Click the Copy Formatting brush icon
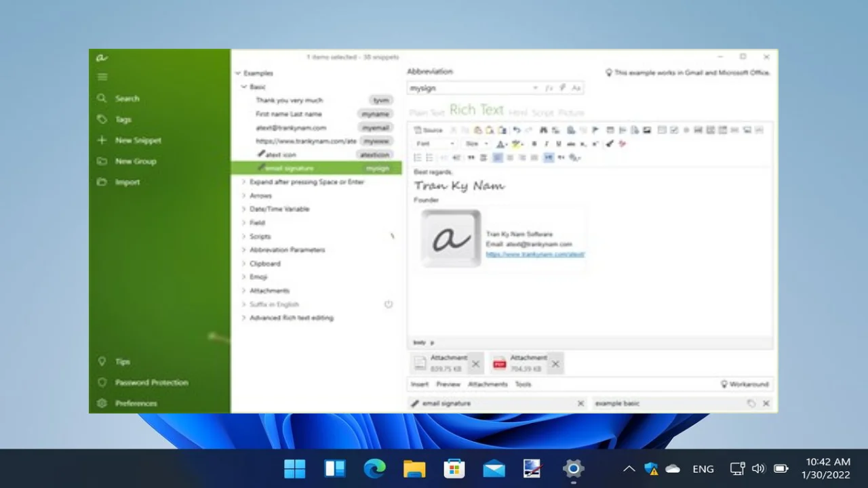 (x=610, y=144)
